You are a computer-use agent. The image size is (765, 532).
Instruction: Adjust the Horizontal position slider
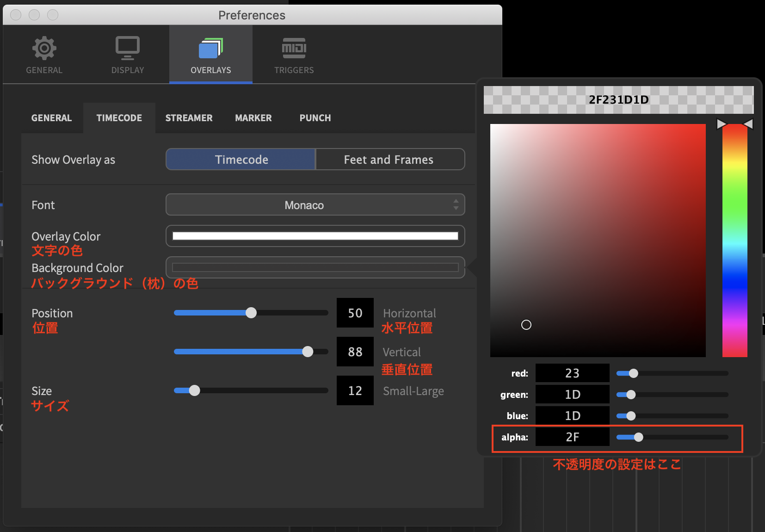[x=251, y=313]
